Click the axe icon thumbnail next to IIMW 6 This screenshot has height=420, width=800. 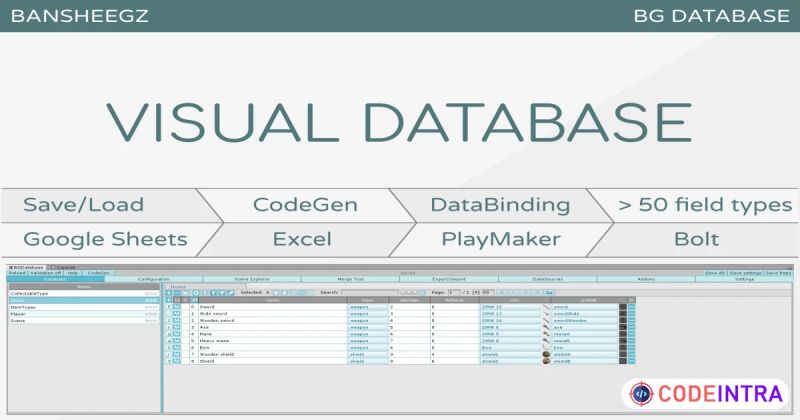[x=546, y=327]
